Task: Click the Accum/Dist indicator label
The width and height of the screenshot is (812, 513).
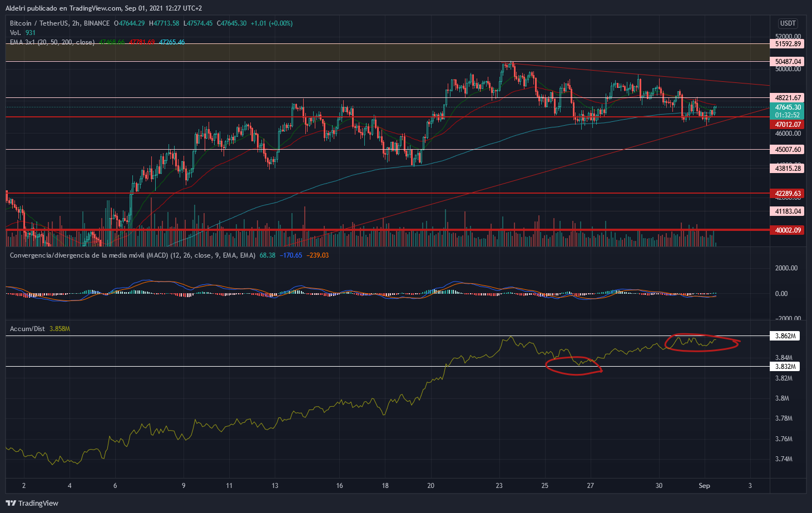Action: 27,329
